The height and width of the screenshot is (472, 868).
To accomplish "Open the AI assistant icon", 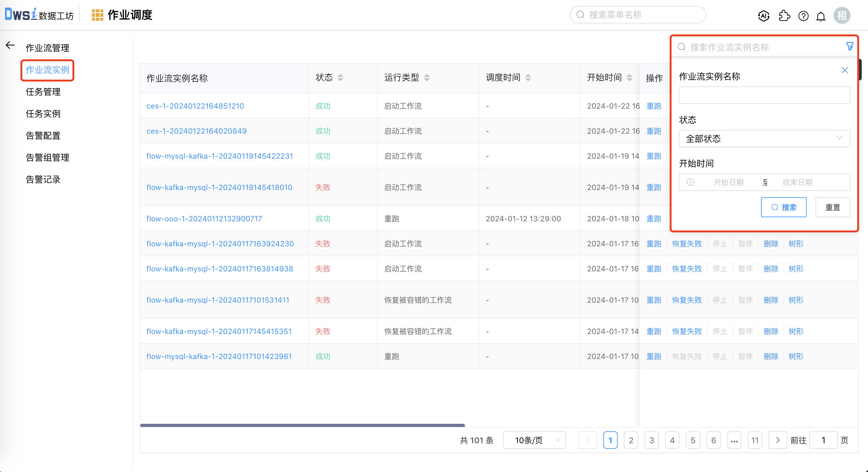I will [x=763, y=16].
